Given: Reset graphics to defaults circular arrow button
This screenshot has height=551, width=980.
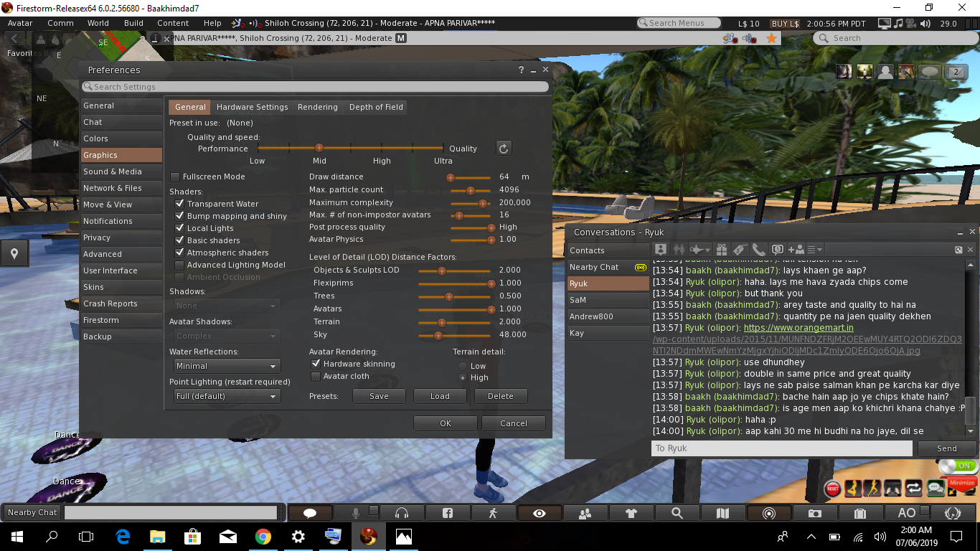Looking at the screenshot, I should click(504, 148).
